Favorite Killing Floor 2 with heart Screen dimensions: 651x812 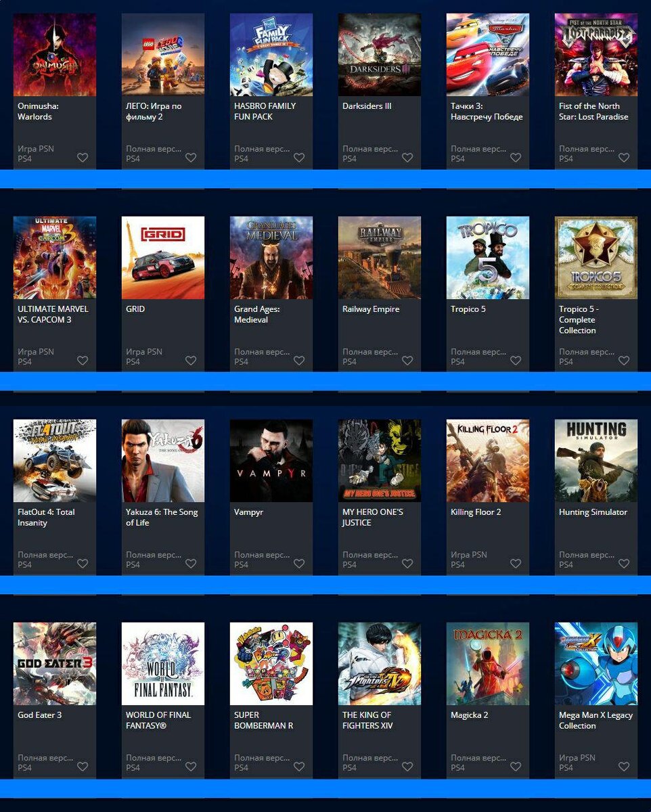coord(516,564)
